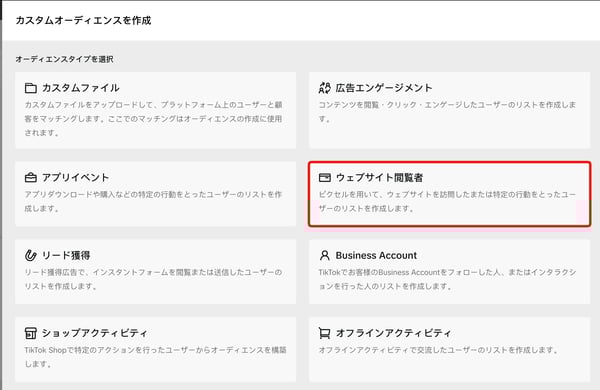This screenshot has width=600, height=390.
Task: Select the リード獲得 heading
Action: click(66, 255)
